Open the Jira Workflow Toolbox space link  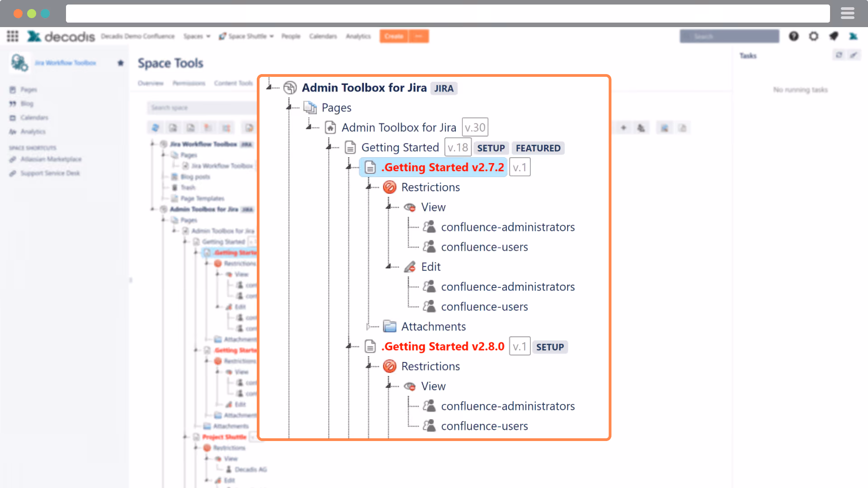coord(66,63)
